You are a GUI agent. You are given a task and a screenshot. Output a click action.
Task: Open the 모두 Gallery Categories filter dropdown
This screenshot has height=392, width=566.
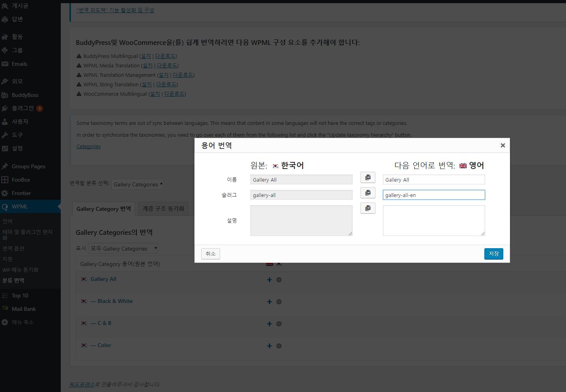(123, 248)
